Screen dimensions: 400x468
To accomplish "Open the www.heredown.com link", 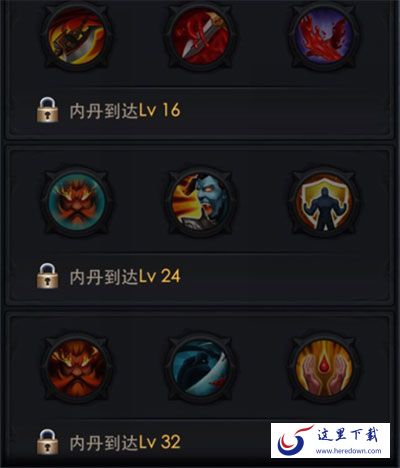I will [348, 451].
